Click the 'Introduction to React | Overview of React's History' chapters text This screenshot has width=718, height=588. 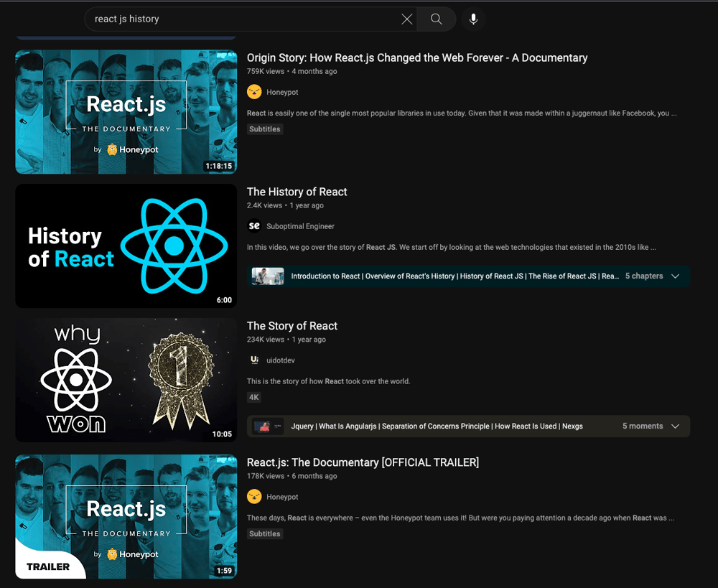click(x=454, y=276)
